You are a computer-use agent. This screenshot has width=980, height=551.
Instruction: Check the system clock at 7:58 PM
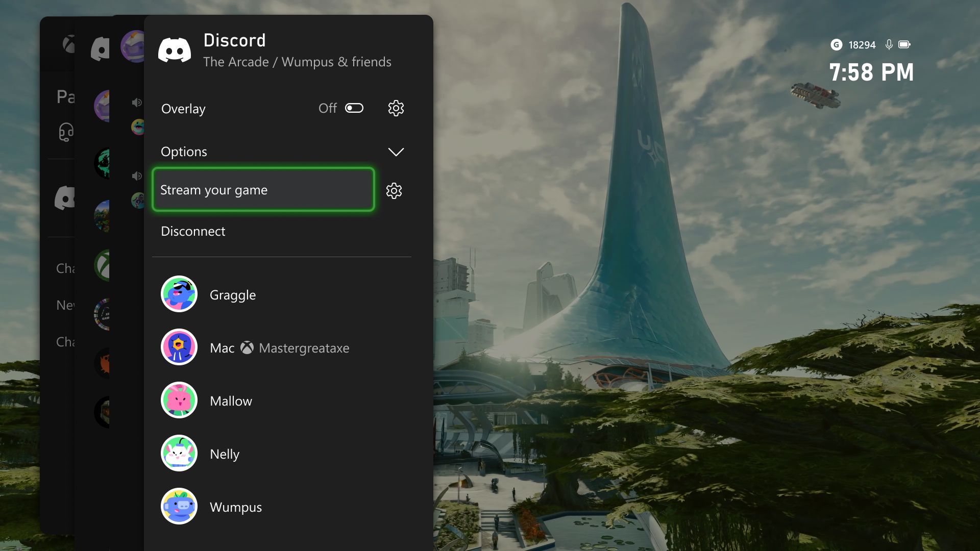coord(872,72)
